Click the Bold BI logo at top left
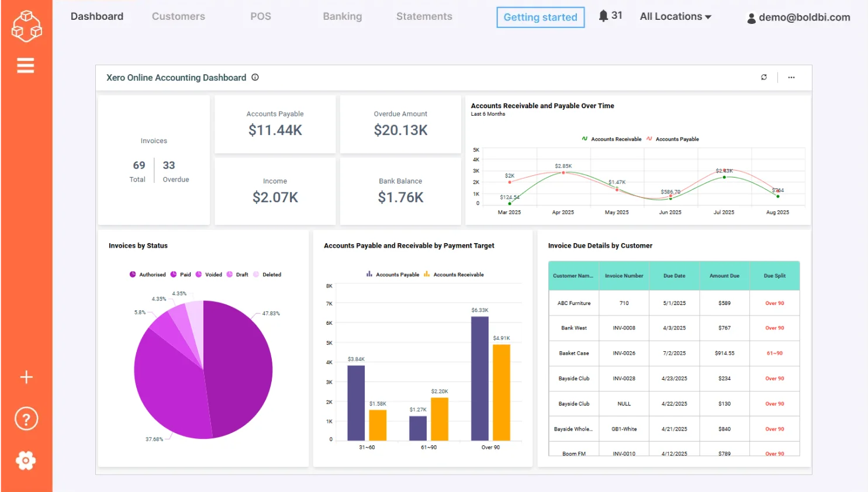Image resolution: width=868 pixels, height=492 pixels. click(26, 26)
